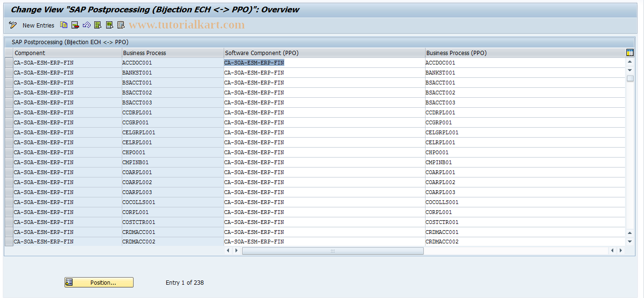Image resolution: width=644 pixels, height=298 pixels.
Task: Click bottom scroll-up arrow of table
Action: 630,233
